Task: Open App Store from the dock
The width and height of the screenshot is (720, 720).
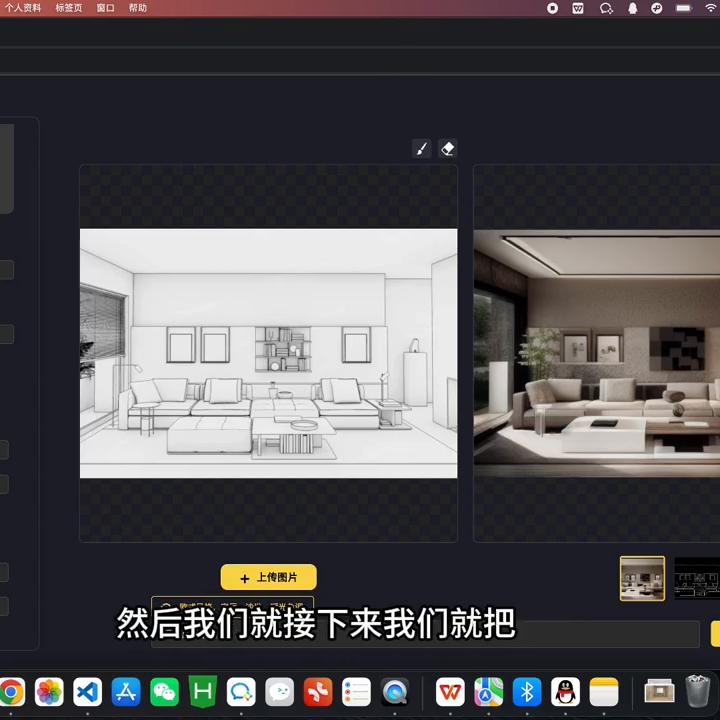Action: click(126, 692)
